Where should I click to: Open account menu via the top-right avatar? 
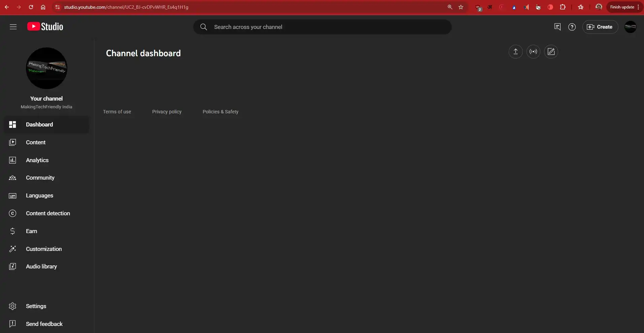[x=630, y=27]
